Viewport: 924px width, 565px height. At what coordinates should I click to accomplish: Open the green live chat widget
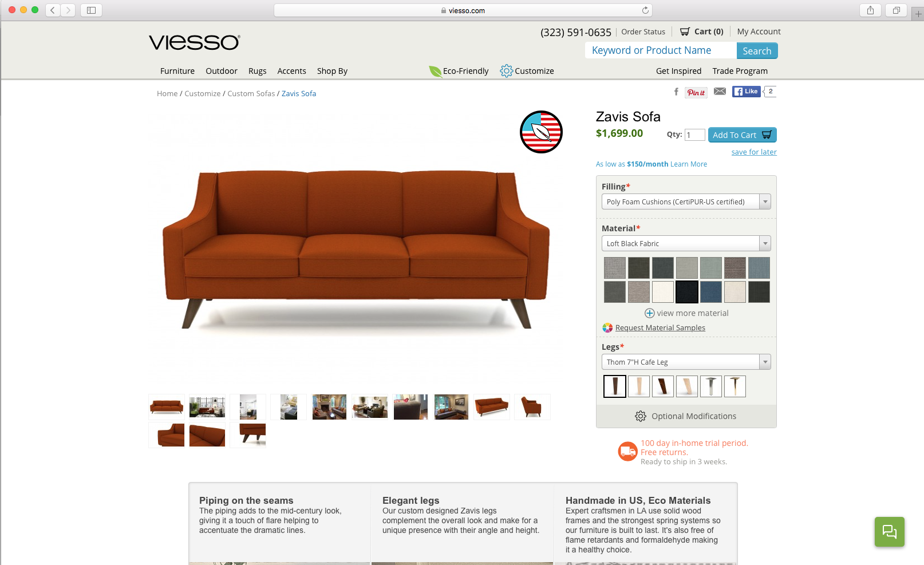[x=890, y=532]
